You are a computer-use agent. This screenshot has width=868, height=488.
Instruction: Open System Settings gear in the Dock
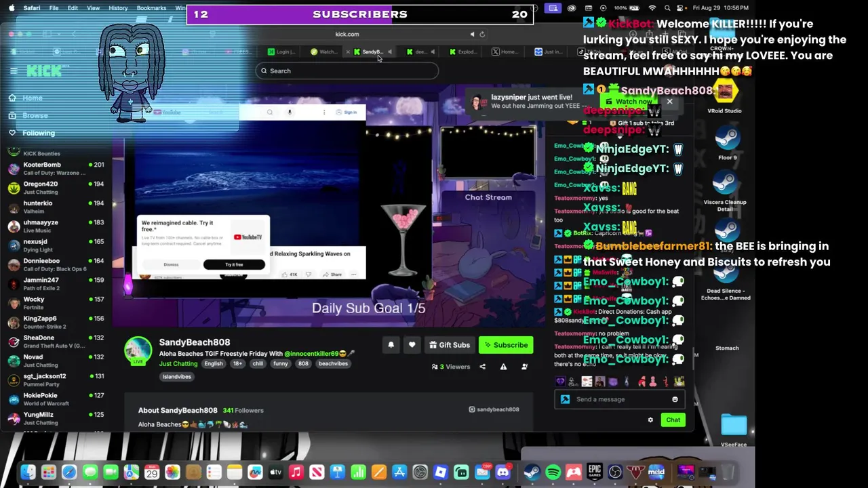pos(420,472)
